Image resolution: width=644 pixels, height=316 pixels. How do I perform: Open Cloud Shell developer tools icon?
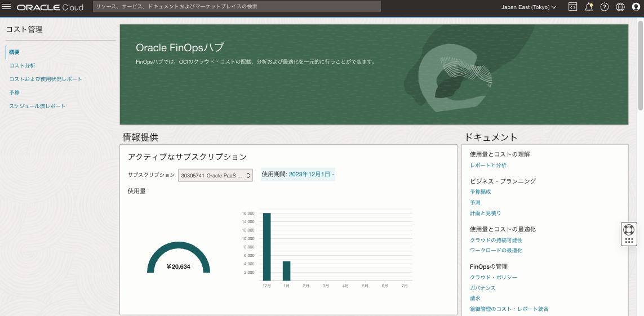(x=572, y=7)
